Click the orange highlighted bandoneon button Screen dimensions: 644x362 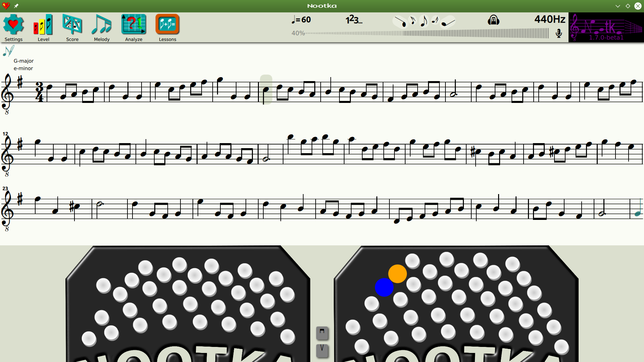[397, 274]
